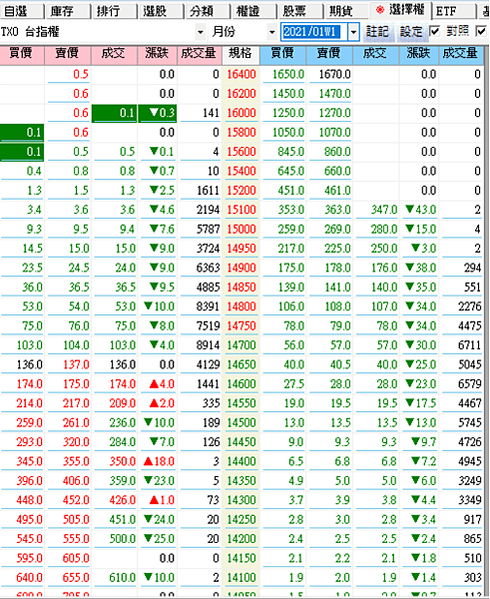The width and height of the screenshot is (490, 599).
Task: Select strike price 16000
Action: pos(241,113)
